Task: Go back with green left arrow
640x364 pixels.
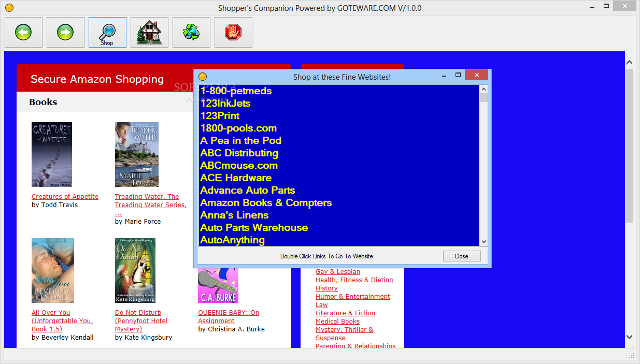Action: click(23, 33)
